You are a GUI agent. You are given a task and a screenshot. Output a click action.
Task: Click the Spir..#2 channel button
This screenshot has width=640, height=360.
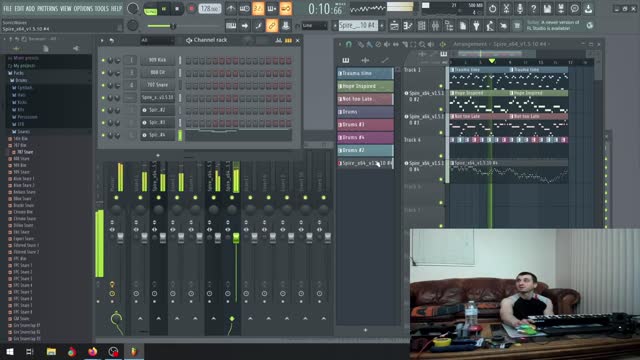pos(157,110)
